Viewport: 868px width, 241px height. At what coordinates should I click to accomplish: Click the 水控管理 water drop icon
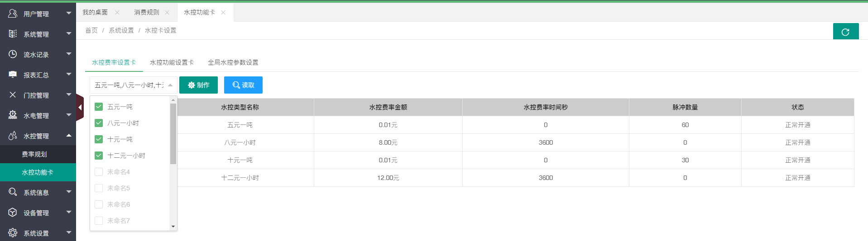pos(13,136)
